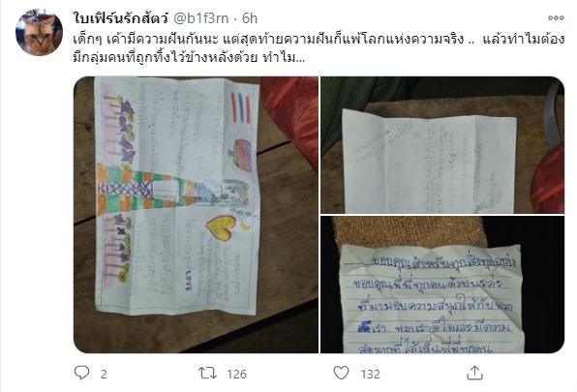Click the tweet text ending with ทำไม...
Screen dimensions: 577x392
click(x=189, y=58)
